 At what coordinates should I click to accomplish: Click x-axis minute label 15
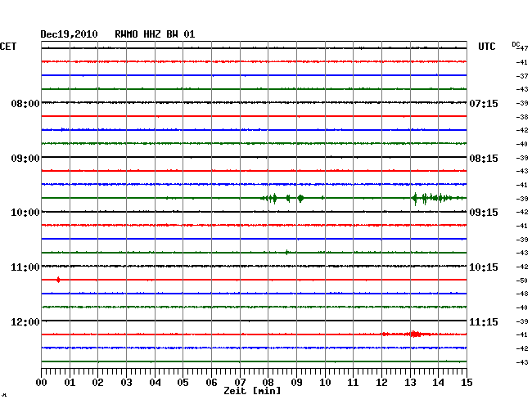click(x=467, y=382)
